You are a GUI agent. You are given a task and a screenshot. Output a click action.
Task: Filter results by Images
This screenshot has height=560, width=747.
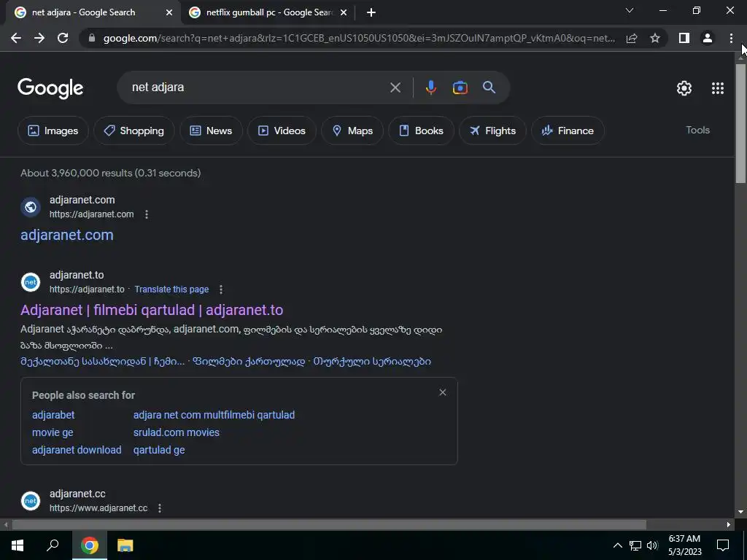click(x=53, y=131)
